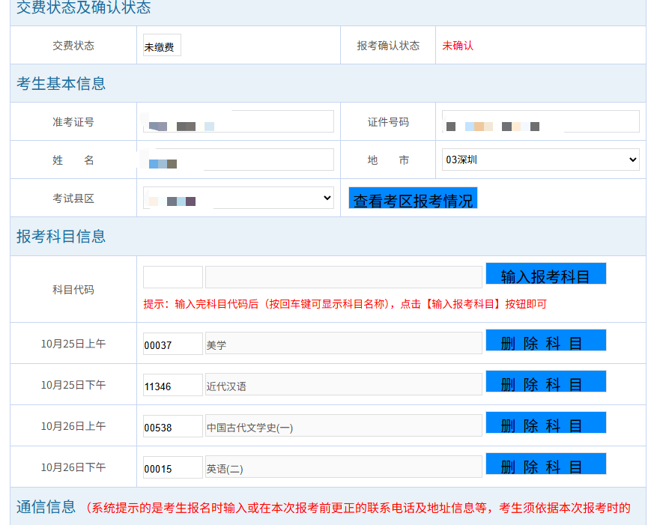
Task: Click the 00538 subject code field
Action: click(172, 426)
